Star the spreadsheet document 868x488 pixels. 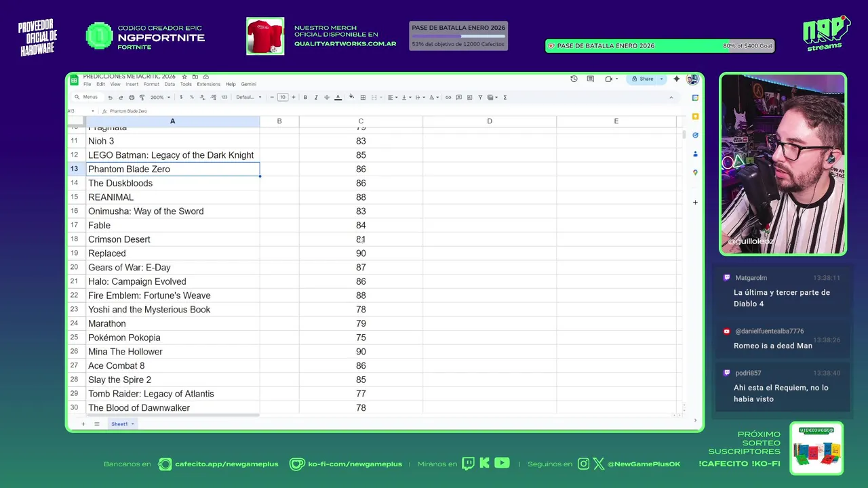tap(184, 77)
